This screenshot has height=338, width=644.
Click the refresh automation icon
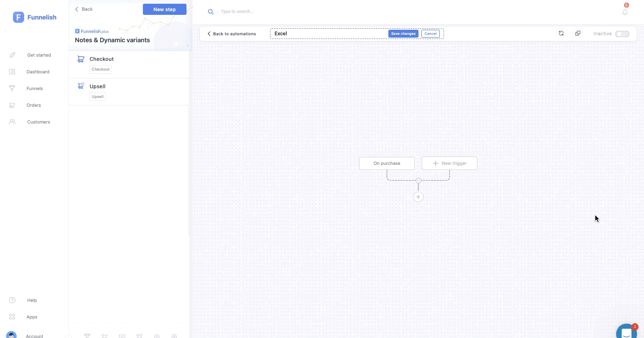(x=561, y=33)
